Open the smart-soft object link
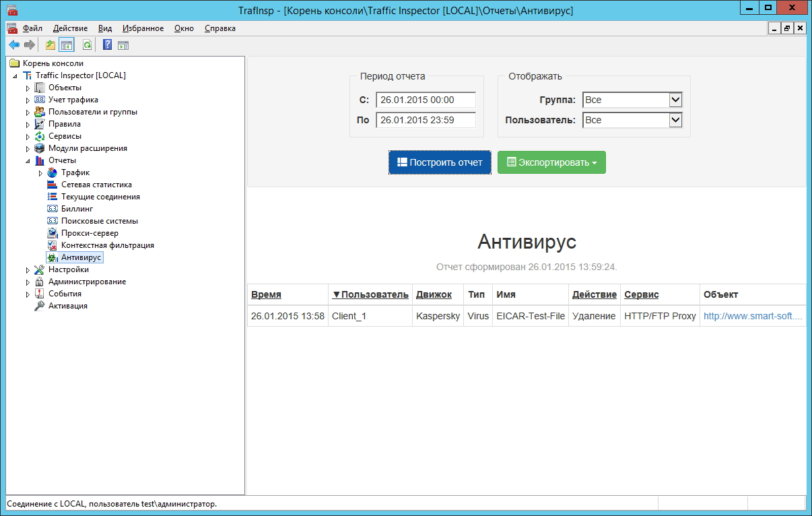812x516 pixels. tap(753, 315)
